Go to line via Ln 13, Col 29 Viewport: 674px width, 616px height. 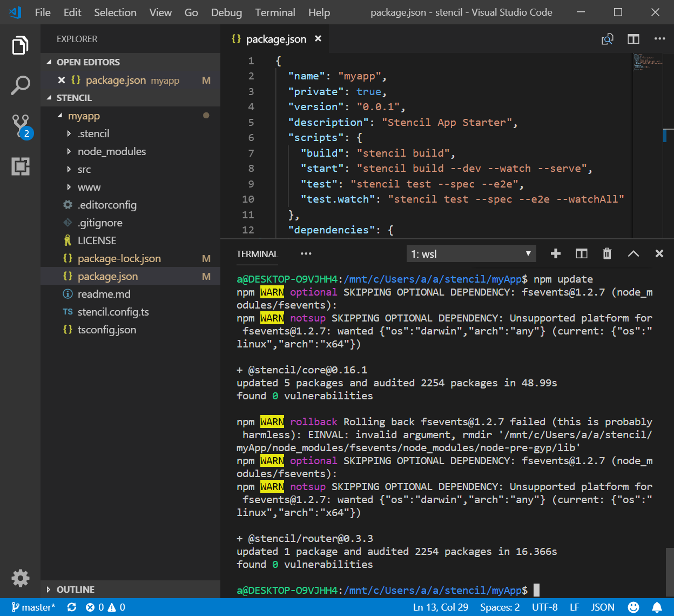441,607
